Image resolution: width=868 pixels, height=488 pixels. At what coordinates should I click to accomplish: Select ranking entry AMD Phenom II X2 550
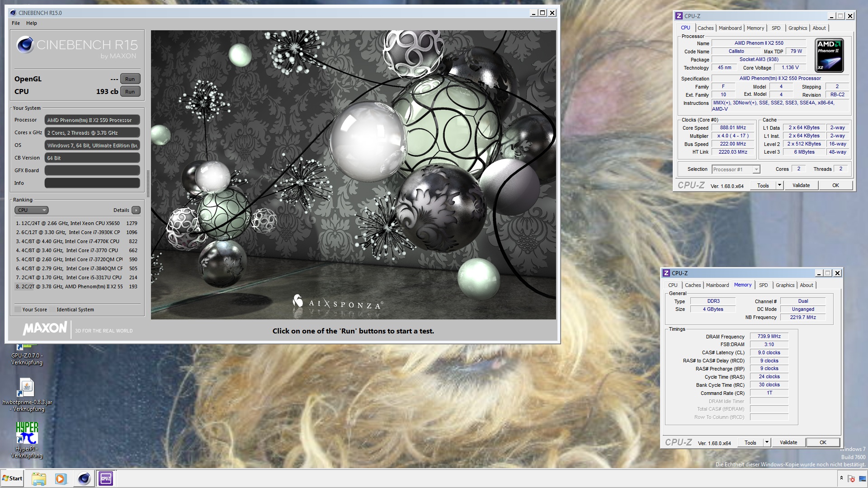[x=76, y=286]
